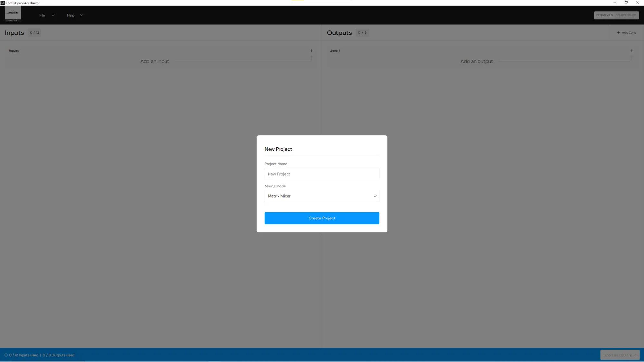Click the Create Project button

(322, 218)
